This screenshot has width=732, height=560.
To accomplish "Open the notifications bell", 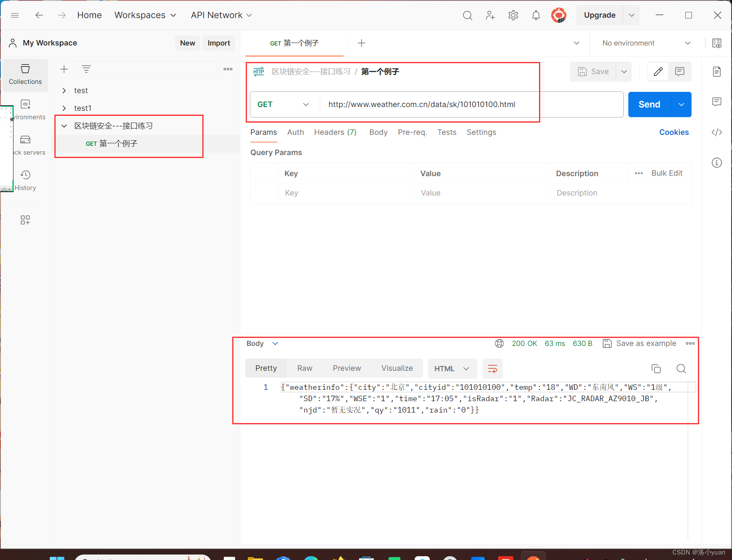I will click(536, 15).
